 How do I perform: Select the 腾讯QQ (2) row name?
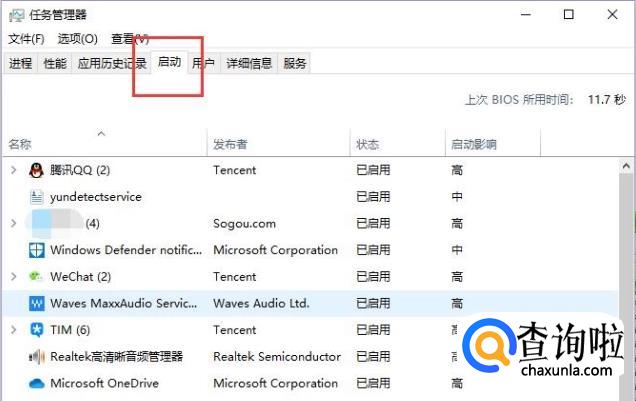tap(80, 170)
